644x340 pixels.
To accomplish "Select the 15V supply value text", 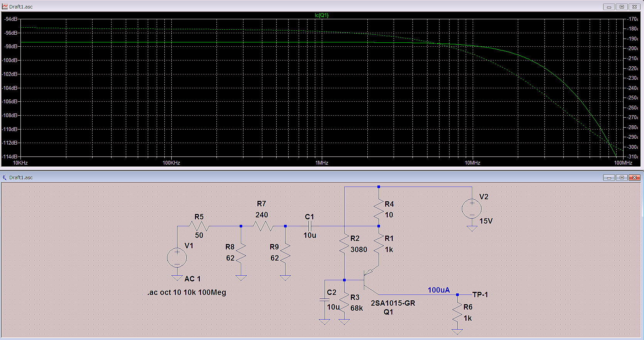I will click(486, 221).
